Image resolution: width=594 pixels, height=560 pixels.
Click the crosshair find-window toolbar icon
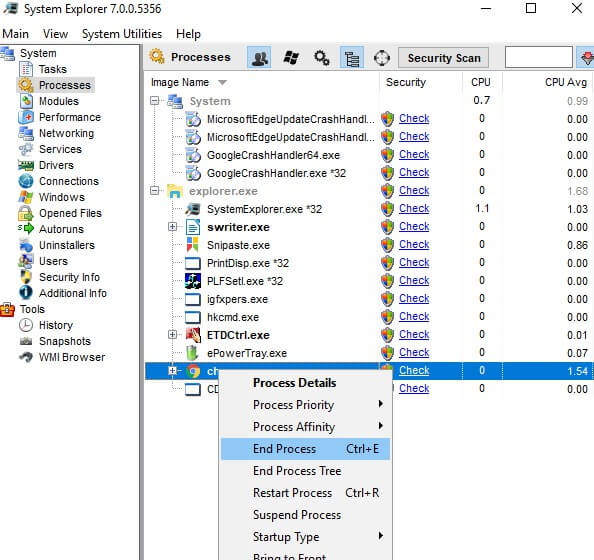[x=381, y=58]
